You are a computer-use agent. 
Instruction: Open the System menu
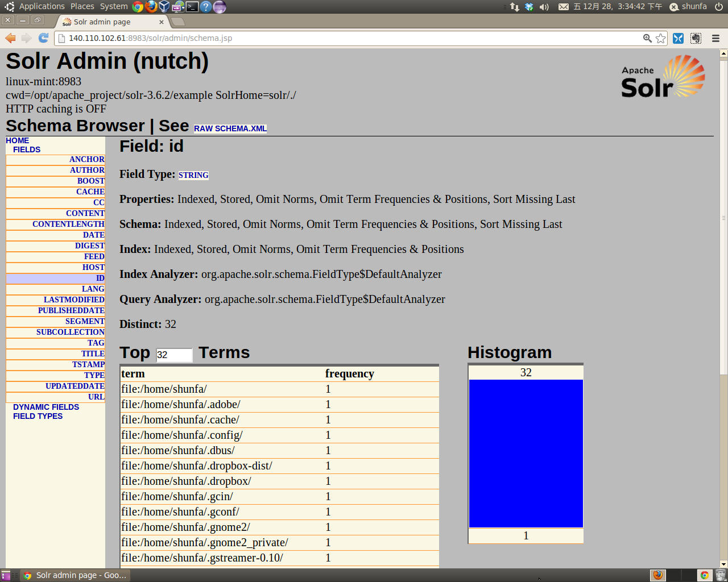click(x=114, y=6)
